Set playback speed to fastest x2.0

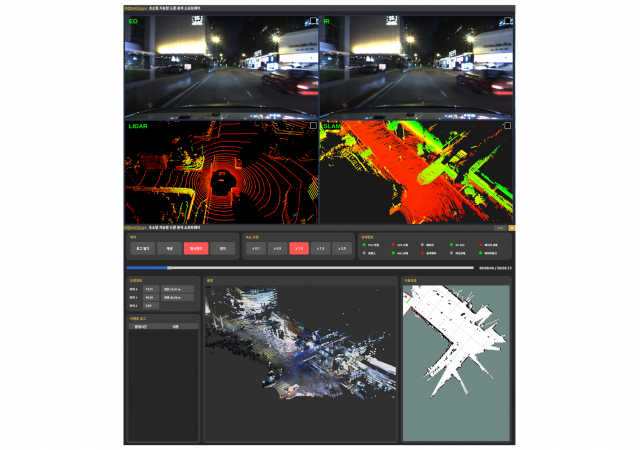coord(343,248)
